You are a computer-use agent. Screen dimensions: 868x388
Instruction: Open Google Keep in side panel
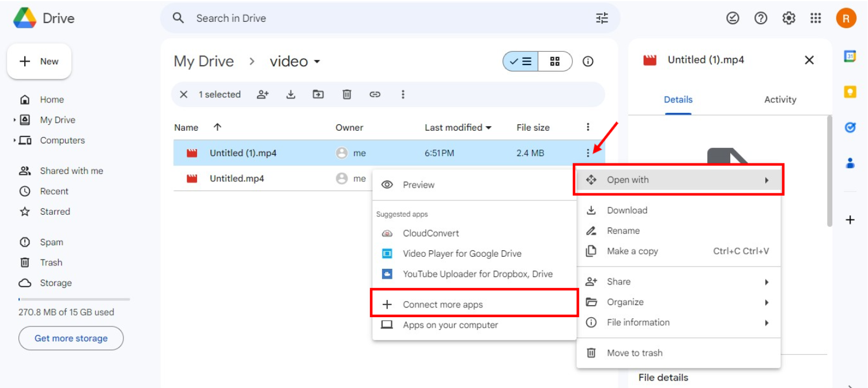[x=850, y=92]
